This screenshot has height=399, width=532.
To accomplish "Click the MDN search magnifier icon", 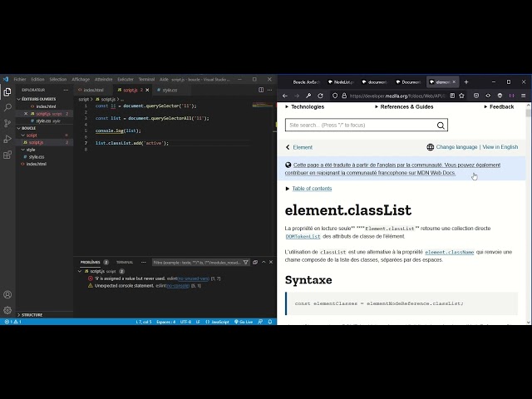I will [x=441, y=126].
